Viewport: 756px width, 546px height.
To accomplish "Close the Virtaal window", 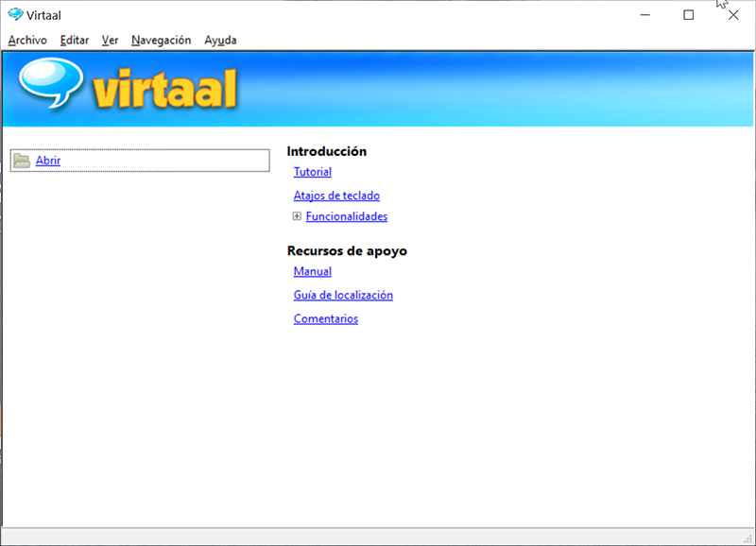I will pyautogui.click(x=733, y=15).
